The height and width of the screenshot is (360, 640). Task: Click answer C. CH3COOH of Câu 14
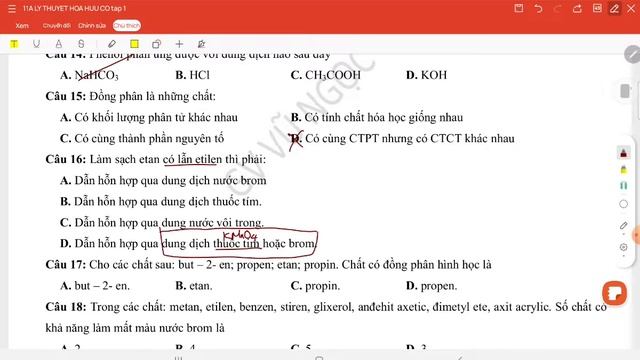coord(326,75)
